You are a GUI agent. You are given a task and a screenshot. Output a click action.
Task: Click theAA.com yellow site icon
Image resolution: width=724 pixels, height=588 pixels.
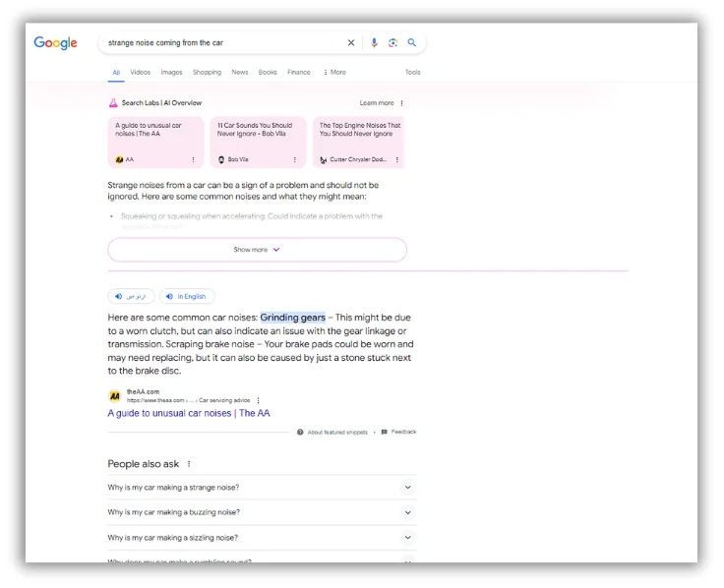tap(114, 396)
